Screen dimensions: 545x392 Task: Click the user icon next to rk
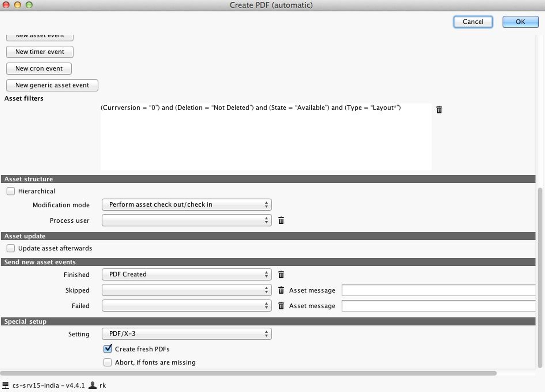pos(92,385)
